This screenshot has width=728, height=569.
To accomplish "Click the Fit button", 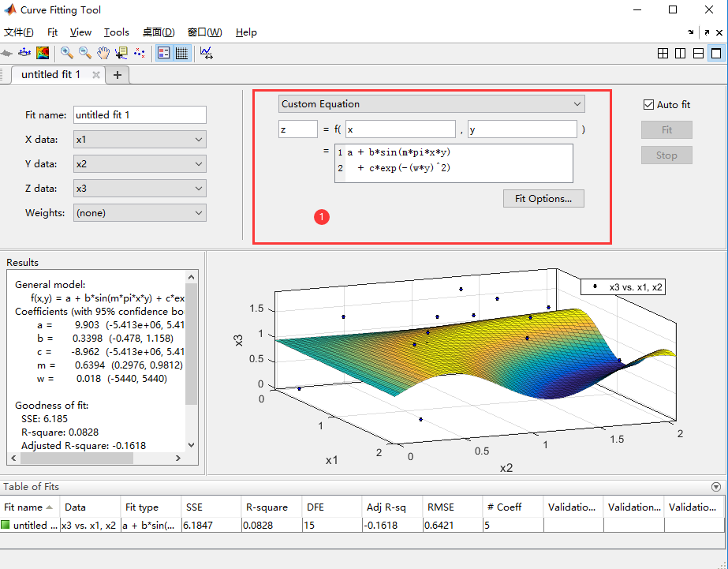I will [x=666, y=130].
